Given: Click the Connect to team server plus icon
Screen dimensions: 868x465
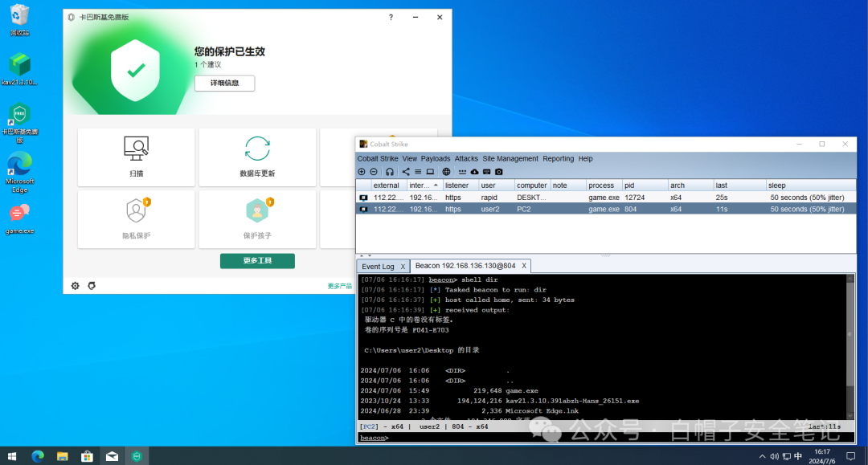Looking at the screenshot, I should [362, 172].
